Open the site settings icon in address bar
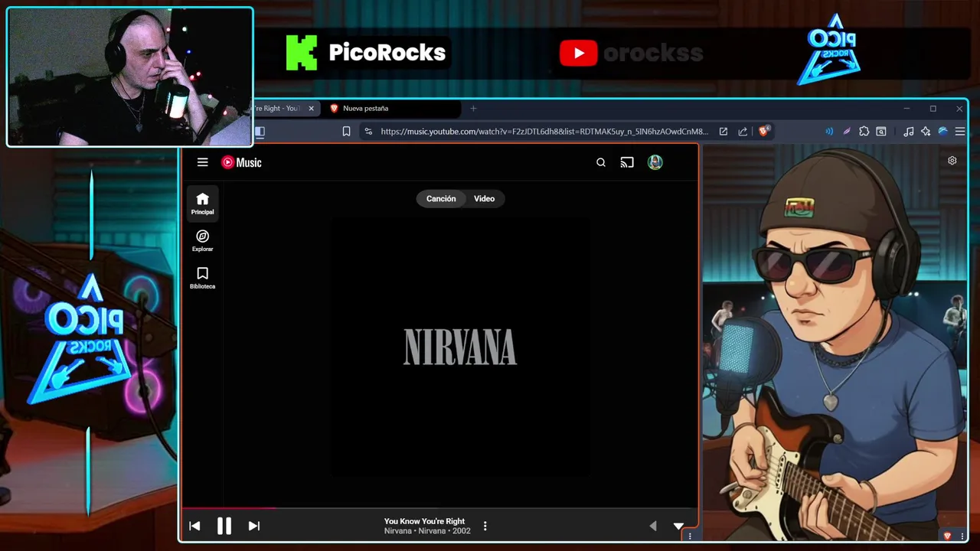 click(x=368, y=132)
